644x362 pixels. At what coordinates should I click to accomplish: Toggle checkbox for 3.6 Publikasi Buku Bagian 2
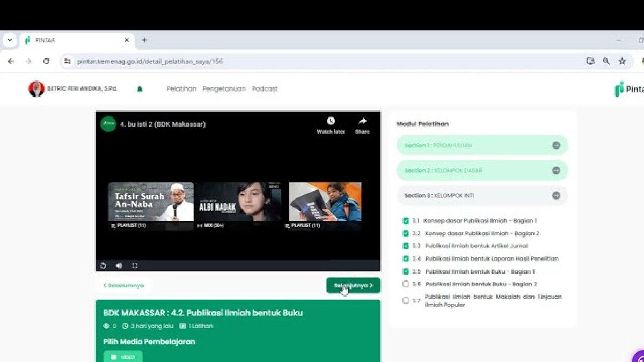point(406,284)
